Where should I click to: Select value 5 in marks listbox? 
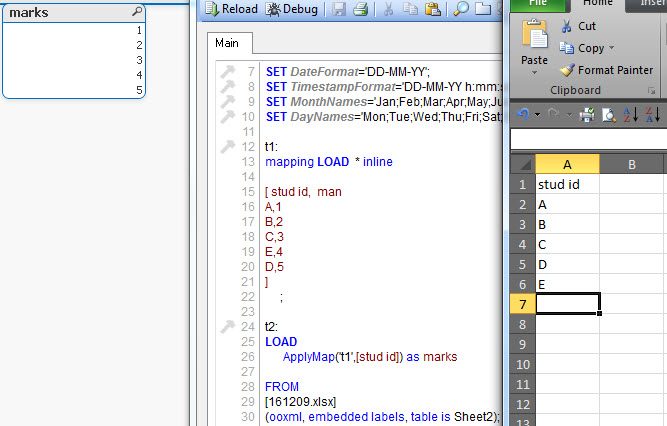pyautogui.click(x=74, y=90)
